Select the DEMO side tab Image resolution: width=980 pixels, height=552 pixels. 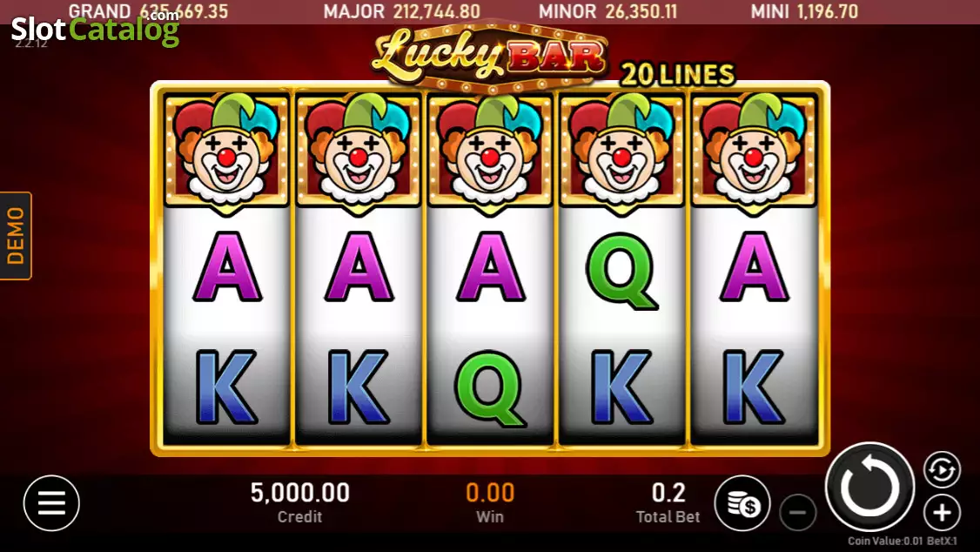point(16,236)
